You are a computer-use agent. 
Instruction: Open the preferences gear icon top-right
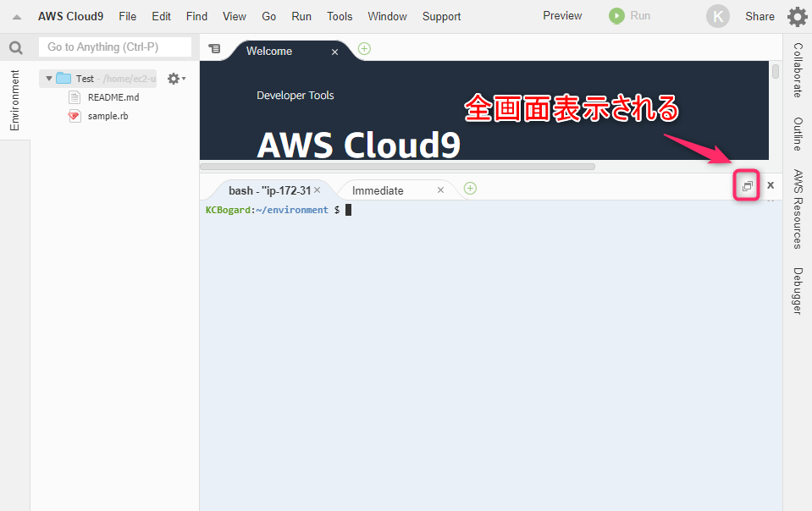pos(797,17)
